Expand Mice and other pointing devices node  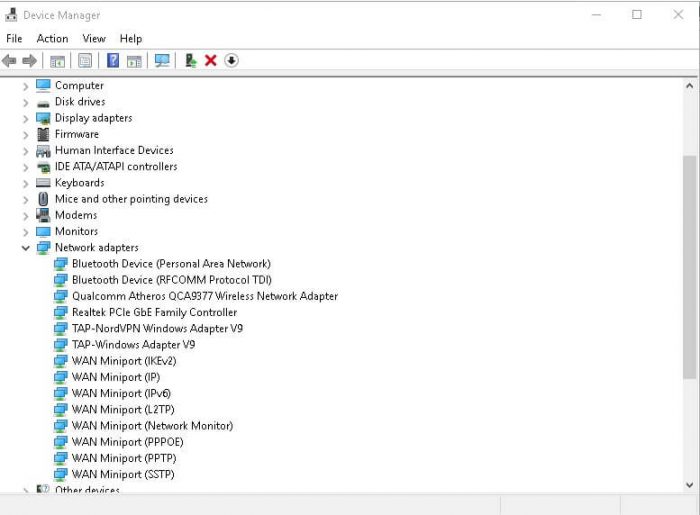point(25,199)
